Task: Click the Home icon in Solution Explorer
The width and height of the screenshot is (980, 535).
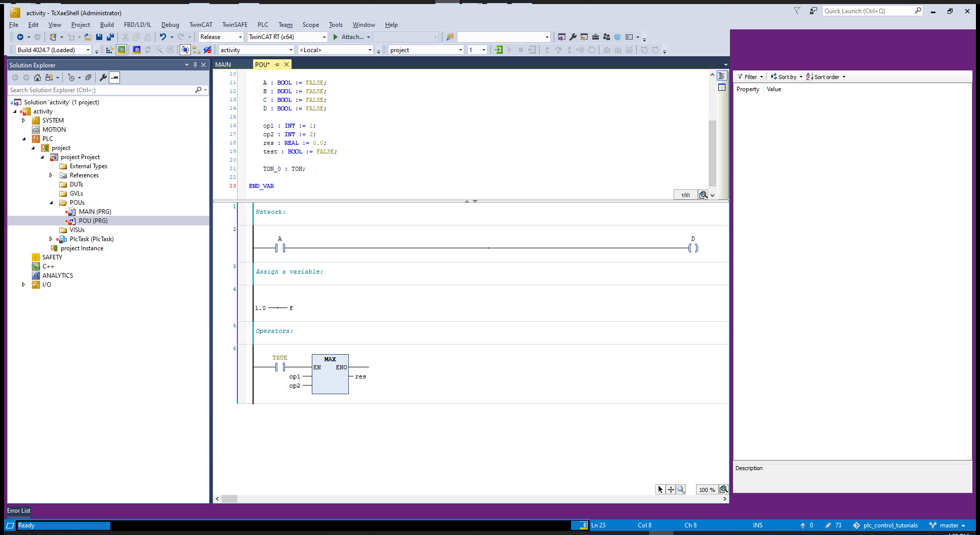Action: click(x=37, y=78)
